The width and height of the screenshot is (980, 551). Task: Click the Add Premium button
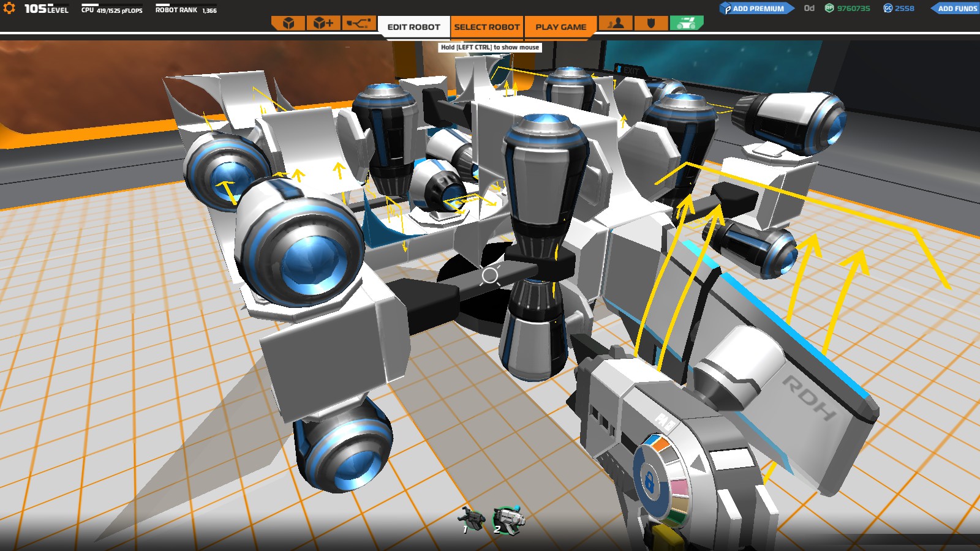click(757, 9)
